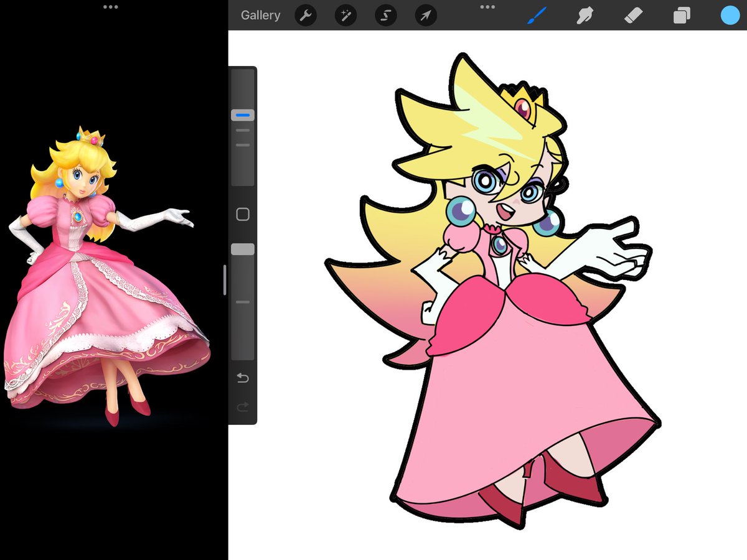Open the active blue color picker
747x560 pixels.
tap(730, 16)
